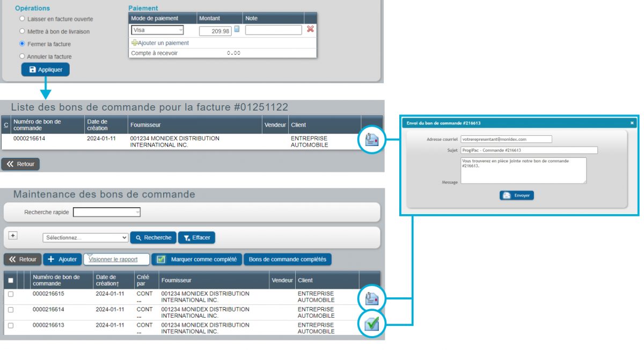
Task: Click green checkmark icon for order 0000216613
Action: point(372,324)
